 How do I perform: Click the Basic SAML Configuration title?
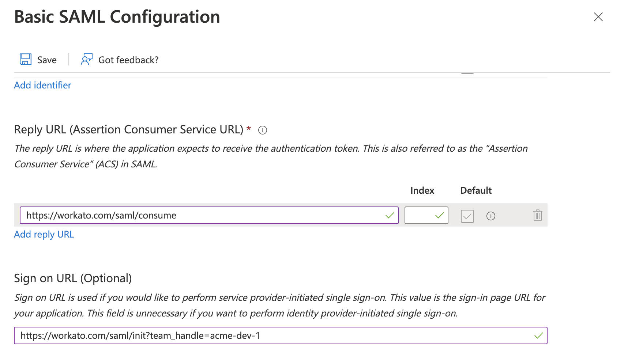click(x=117, y=17)
